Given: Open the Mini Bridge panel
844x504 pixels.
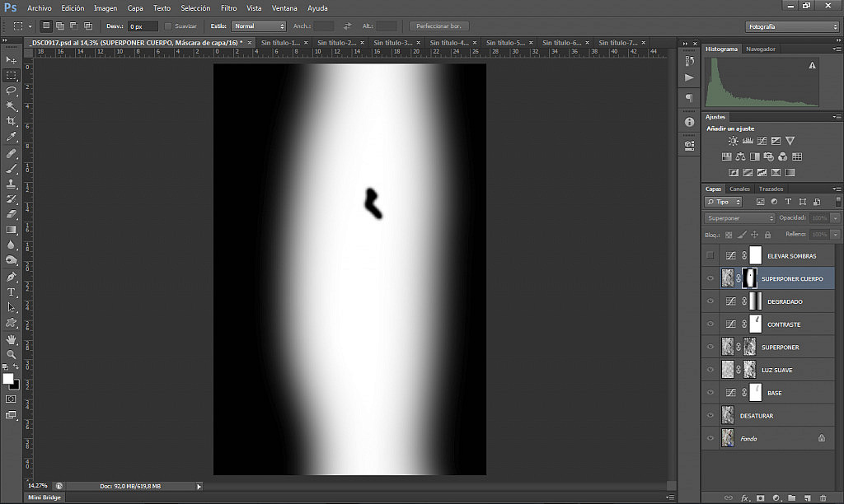Looking at the screenshot, I should pyautogui.click(x=45, y=497).
